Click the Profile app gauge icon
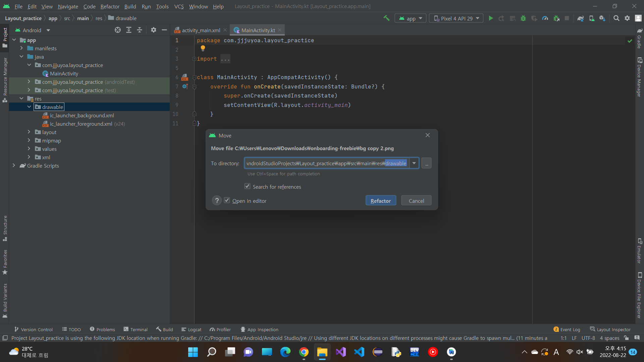Screen dimensions: 644x362 545,18
